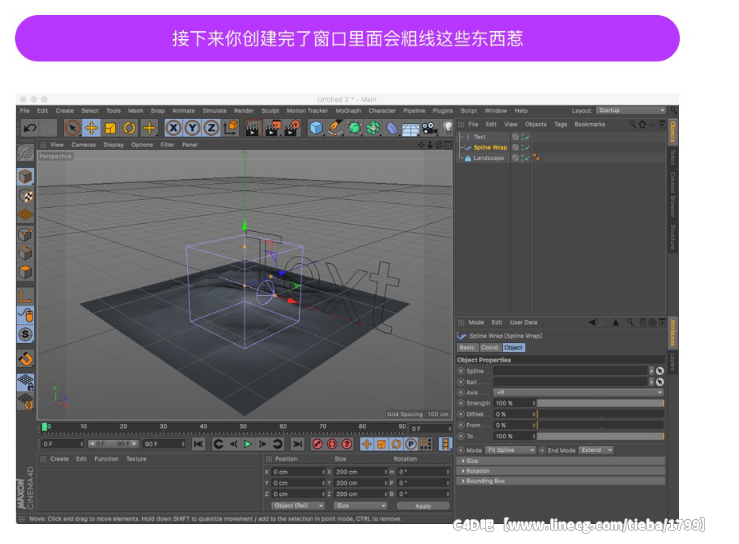Open Object Manager Tags menu
Viewport: 739px width, 544px height.
point(560,124)
